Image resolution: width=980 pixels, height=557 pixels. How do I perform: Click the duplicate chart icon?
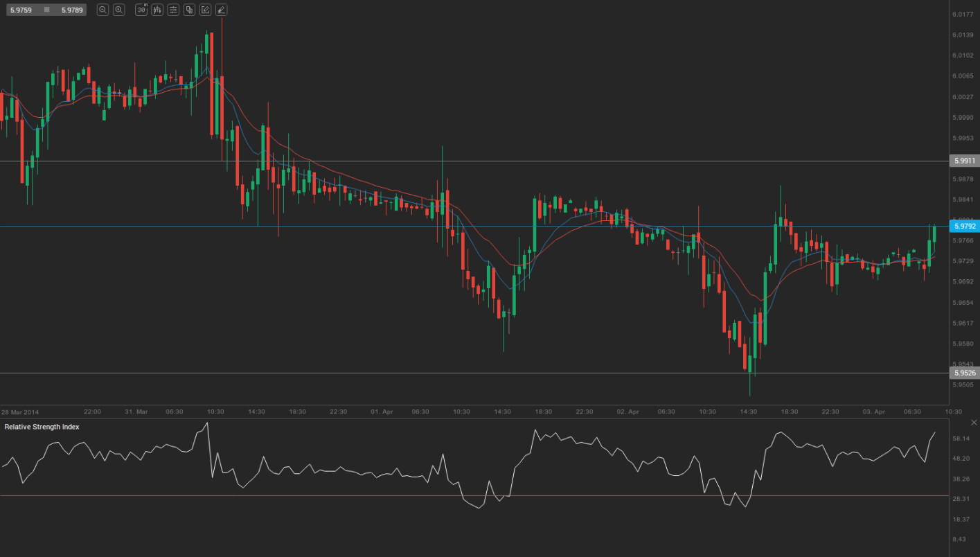pyautogui.click(x=189, y=10)
